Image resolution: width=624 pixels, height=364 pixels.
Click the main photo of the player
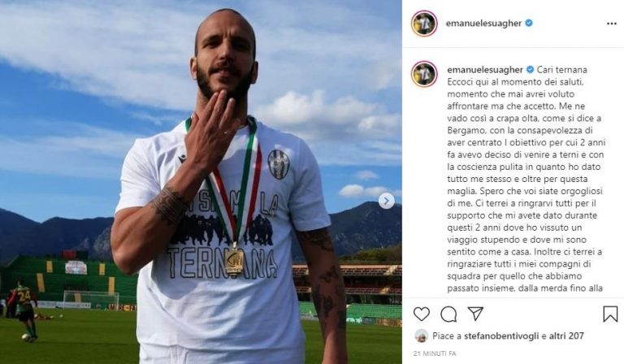point(201,182)
